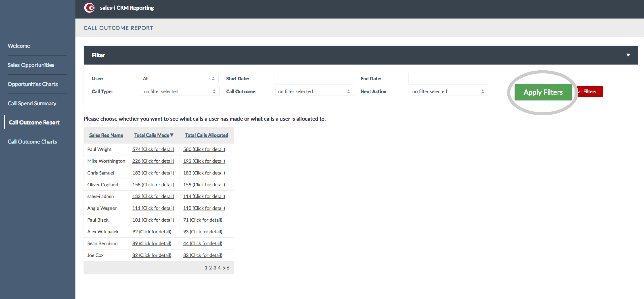This screenshot has height=299, width=644.
Task: Open Alex Witcpalek's 93 calls allocated detail
Action: tap(202, 232)
